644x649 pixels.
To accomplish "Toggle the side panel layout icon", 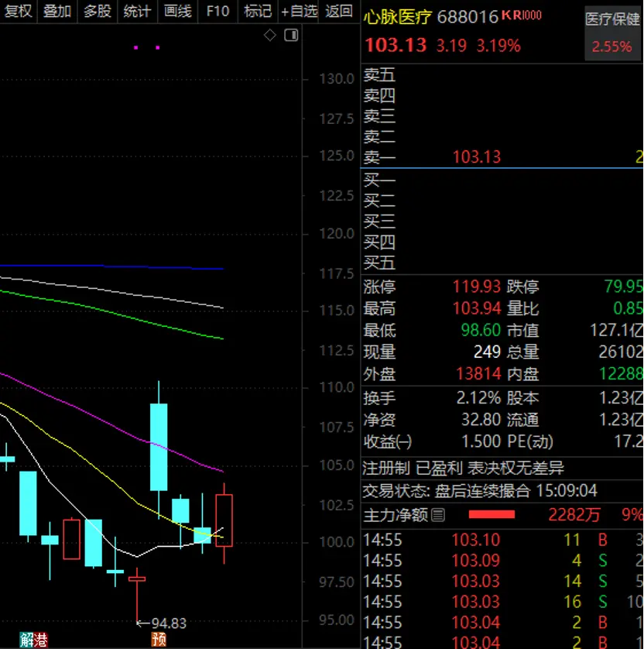I will point(291,36).
